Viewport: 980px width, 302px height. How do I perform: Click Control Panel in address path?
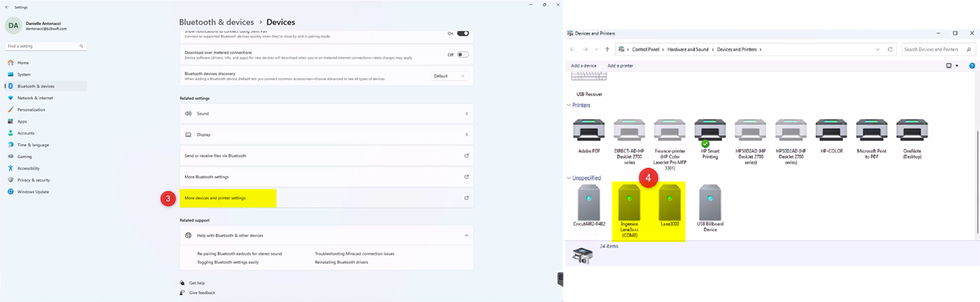[x=646, y=49]
